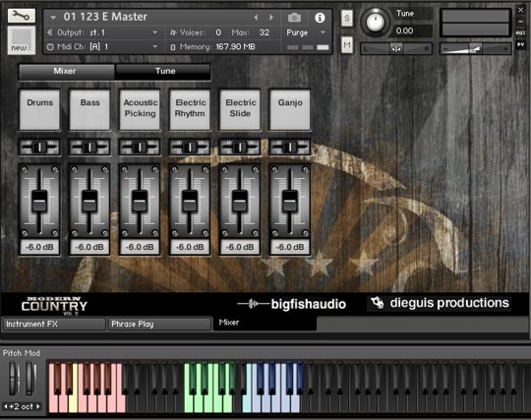Screen dimensions: 531x420
Task: Shift keyboard octave down arrow
Action: click(6, 406)
